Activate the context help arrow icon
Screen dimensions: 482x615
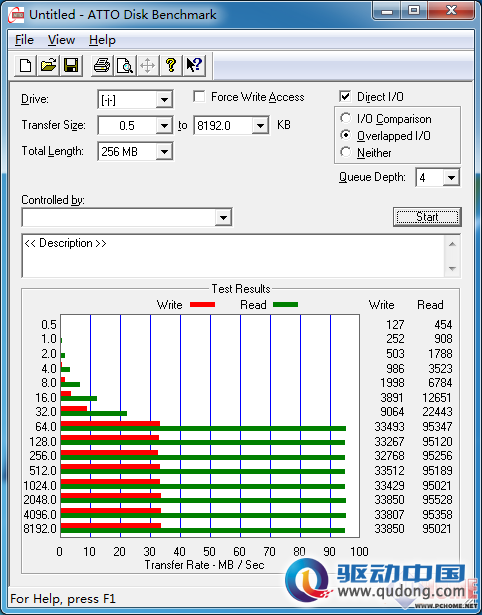pos(194,65)
